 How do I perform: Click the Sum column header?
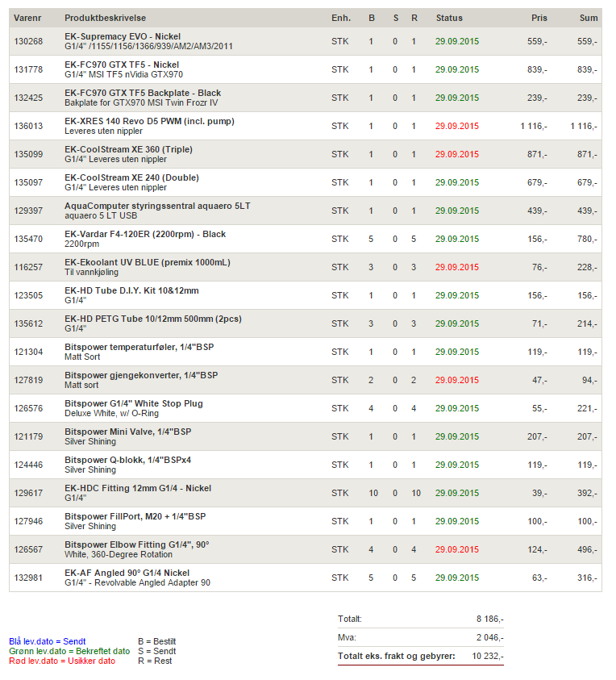(x=589, y=19)
